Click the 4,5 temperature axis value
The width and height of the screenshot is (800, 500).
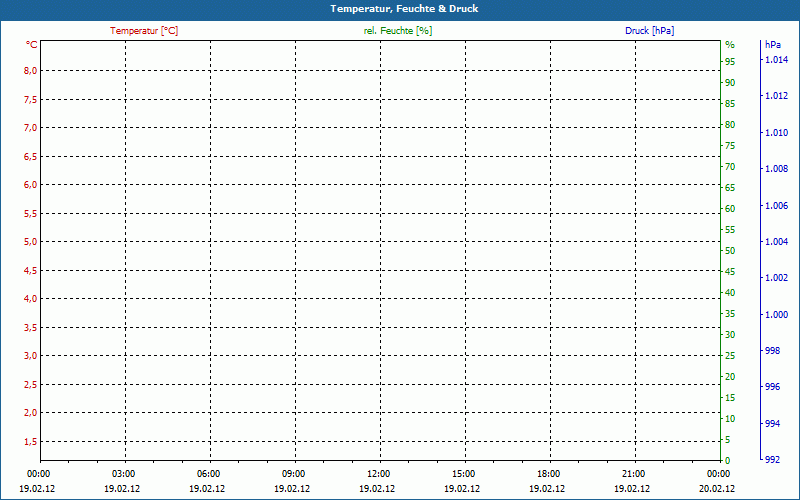(31, 270)
